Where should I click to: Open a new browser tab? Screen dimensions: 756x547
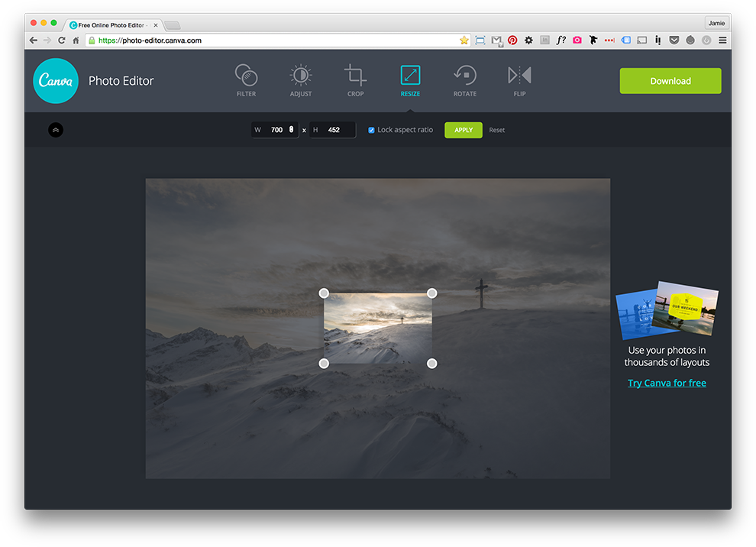(x=172, y=24)
